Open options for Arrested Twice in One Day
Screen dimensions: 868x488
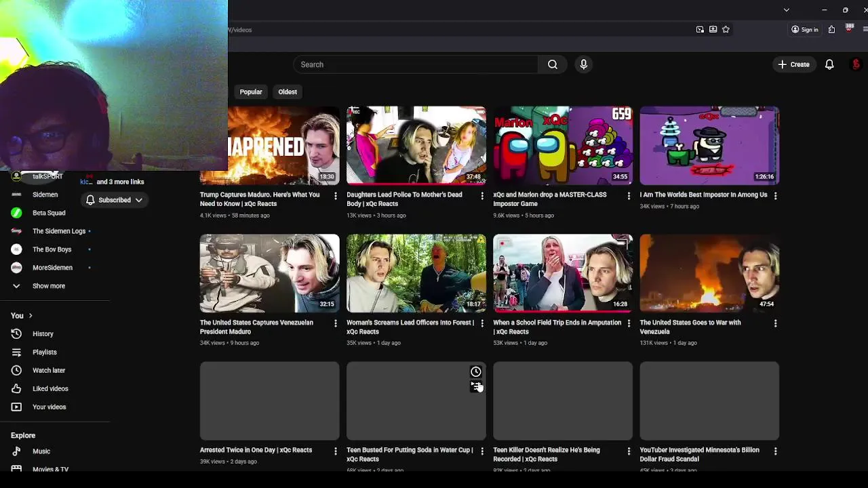[335, 451]
